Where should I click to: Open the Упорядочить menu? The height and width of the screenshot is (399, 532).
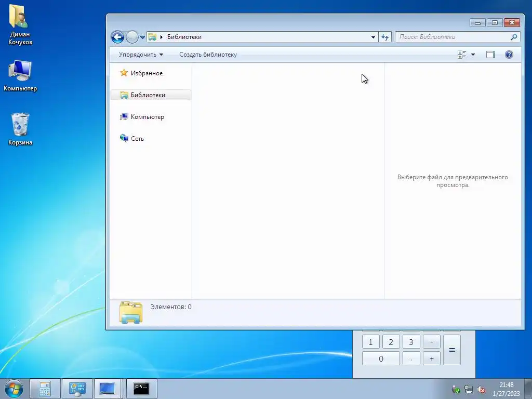141,55
